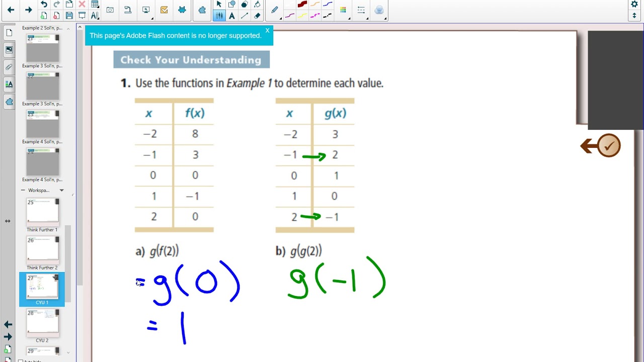Pick the blue pen style

click(328, 5)
